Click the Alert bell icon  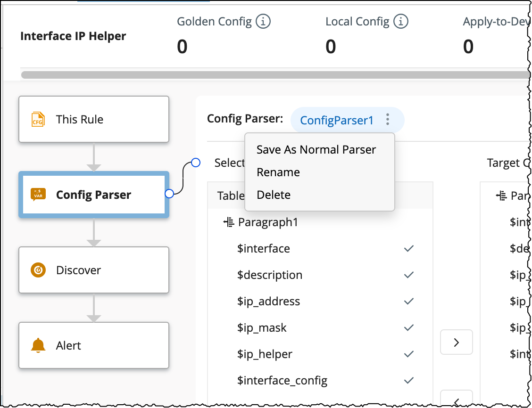38,345
